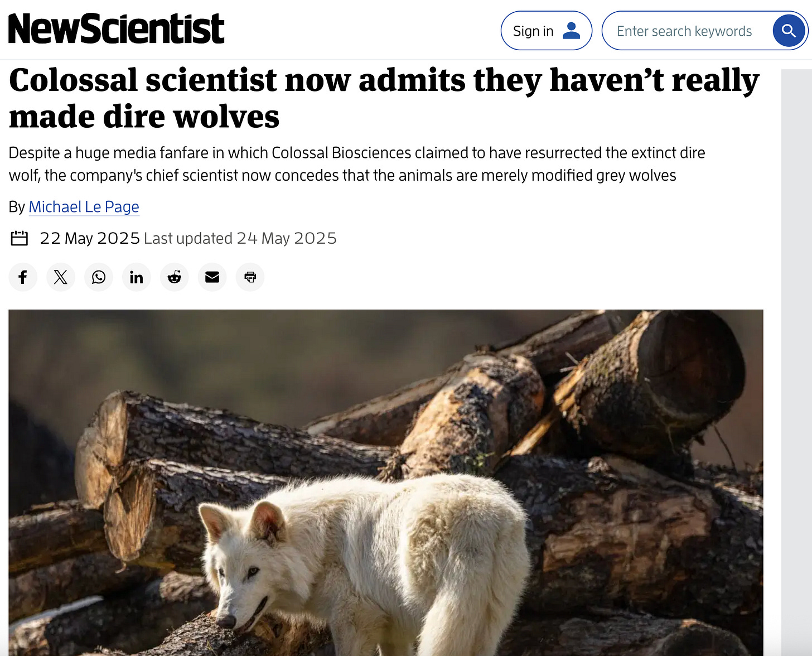Click the article subheading about Colossal Biosciences
This screenshot has height=656, width=812.
(357, 164)
